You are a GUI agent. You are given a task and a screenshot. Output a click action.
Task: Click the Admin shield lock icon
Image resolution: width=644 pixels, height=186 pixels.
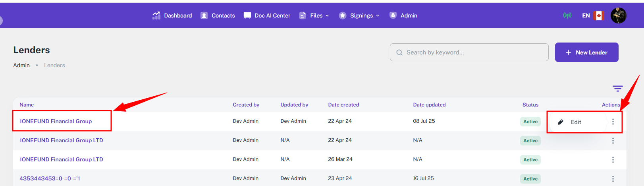click(393, 15)
